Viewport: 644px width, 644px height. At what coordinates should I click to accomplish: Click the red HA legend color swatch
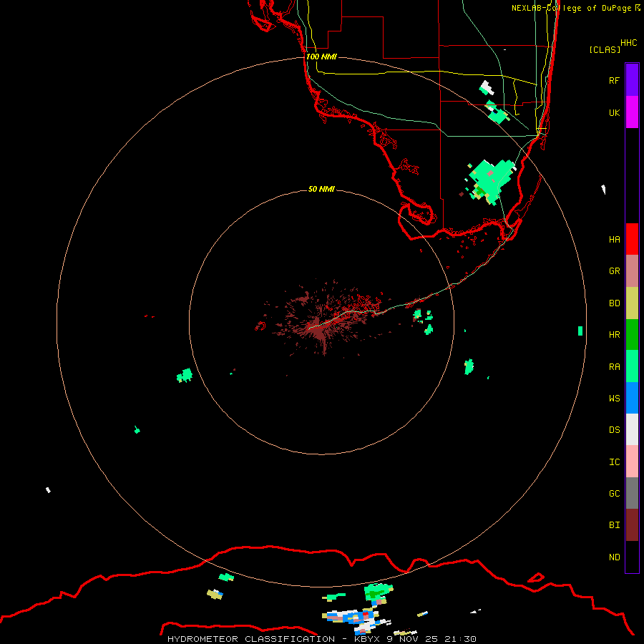(632, 239)
